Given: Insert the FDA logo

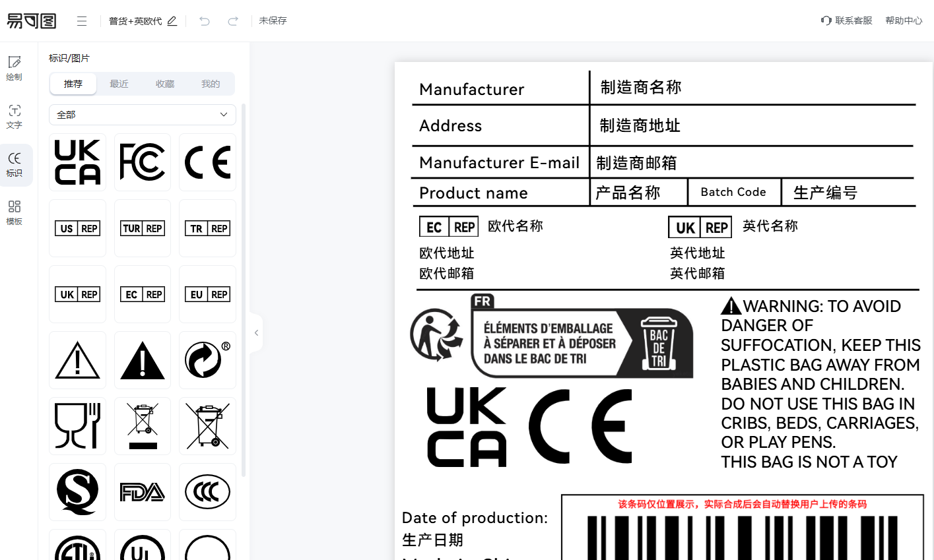Looking at the screenshot, I should (143, 492).
